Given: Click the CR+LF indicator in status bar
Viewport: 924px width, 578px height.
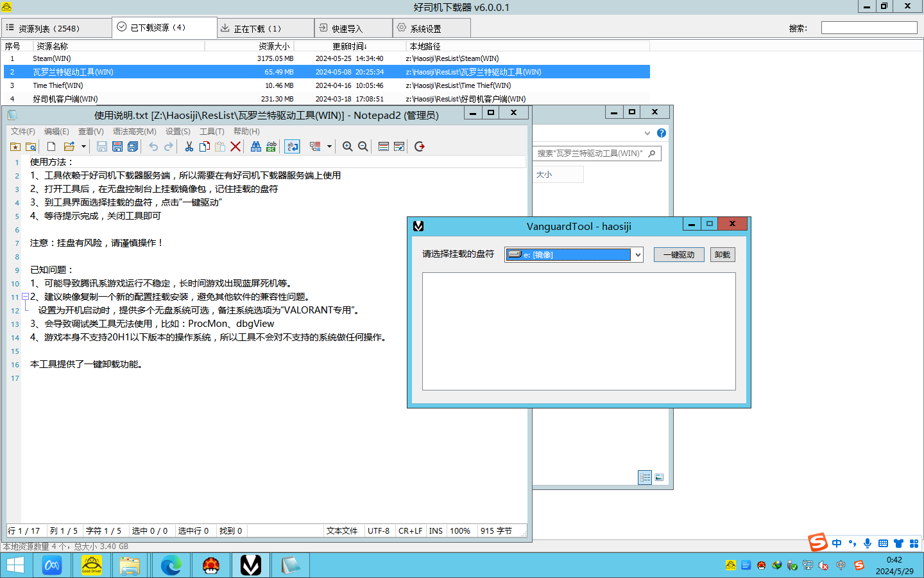Looking at the screenshot, I should click(410, 531).
